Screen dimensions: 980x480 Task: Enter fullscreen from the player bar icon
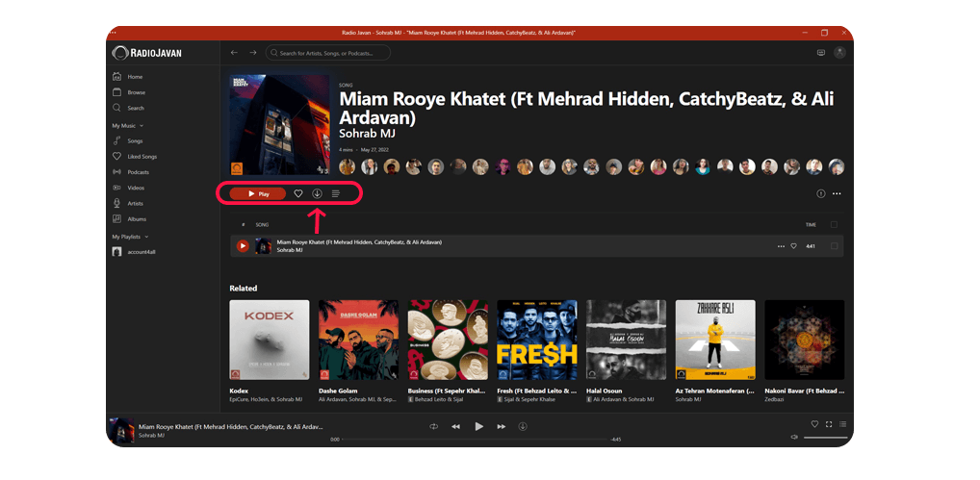[x=829, y=424]
